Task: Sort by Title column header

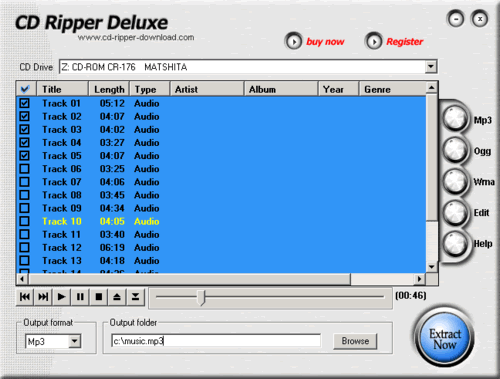Action: pos(62,89)
